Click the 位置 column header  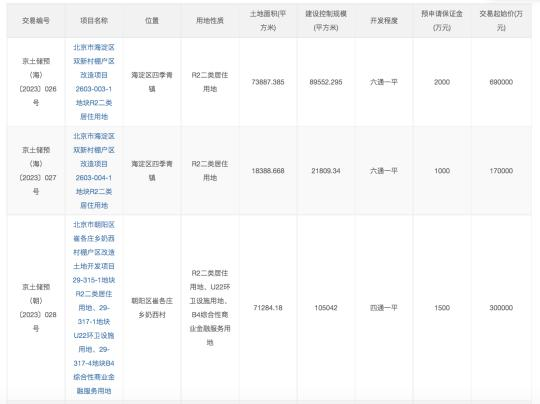[x=152, y=21]
